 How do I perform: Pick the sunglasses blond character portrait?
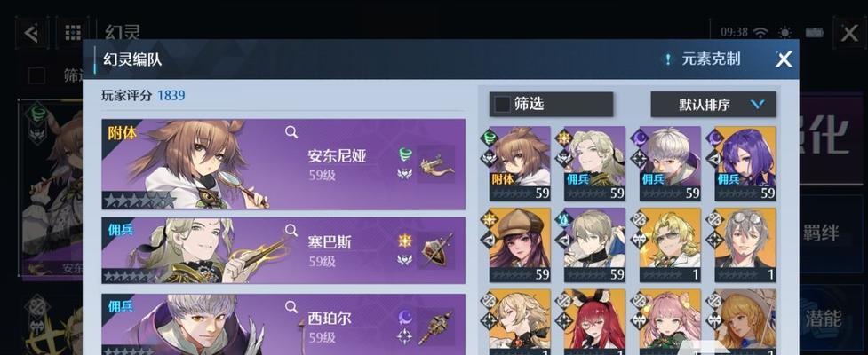[670, 245]
